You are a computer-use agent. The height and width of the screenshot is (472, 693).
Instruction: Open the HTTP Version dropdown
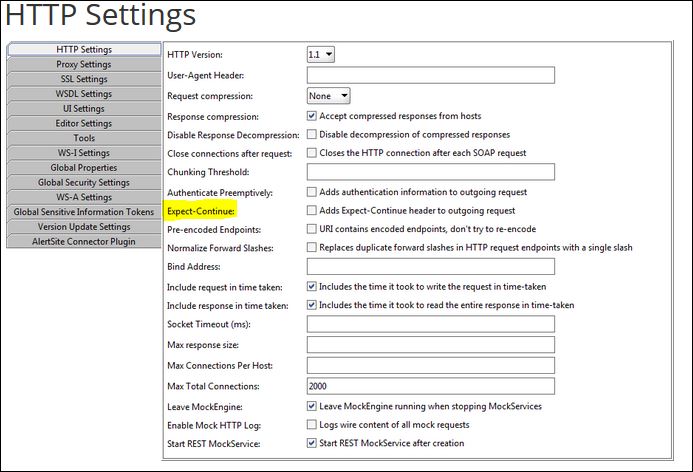coord(321,54)
